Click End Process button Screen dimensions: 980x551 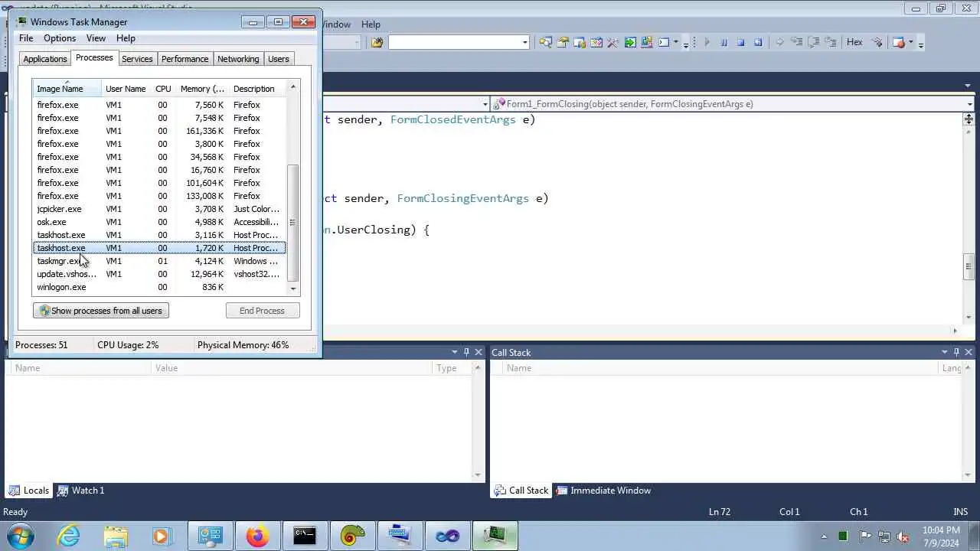click(262, 311)
